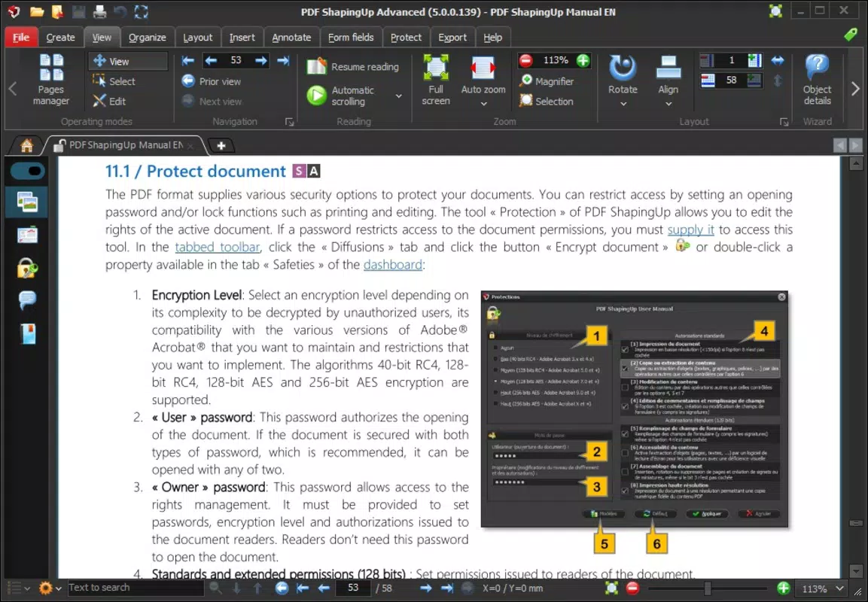Go to next page via status bar arrow
This screenshot has width=868, height=602.
(x=425, y=588)
